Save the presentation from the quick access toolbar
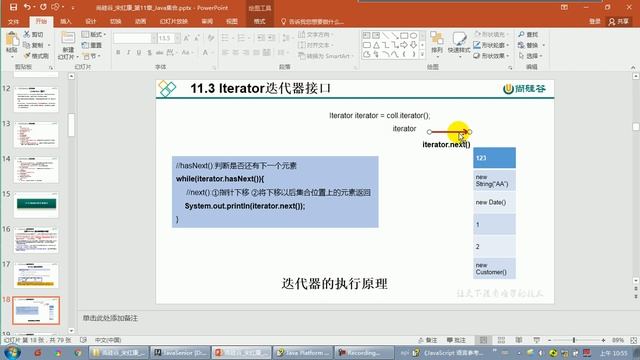 13,7
